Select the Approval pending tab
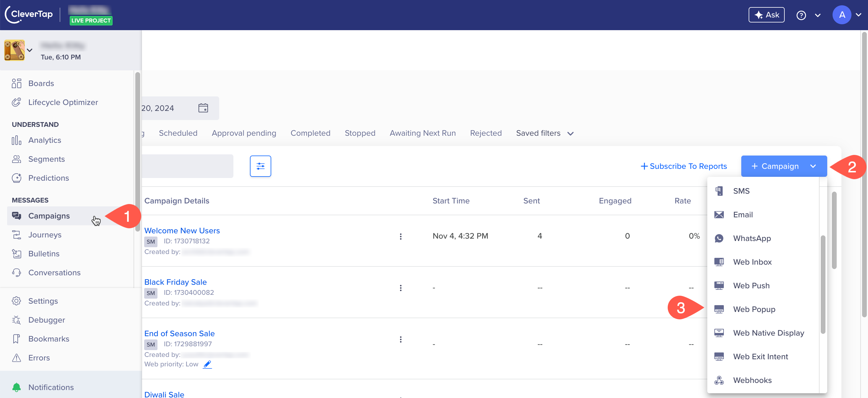 [x=244, y=133]
